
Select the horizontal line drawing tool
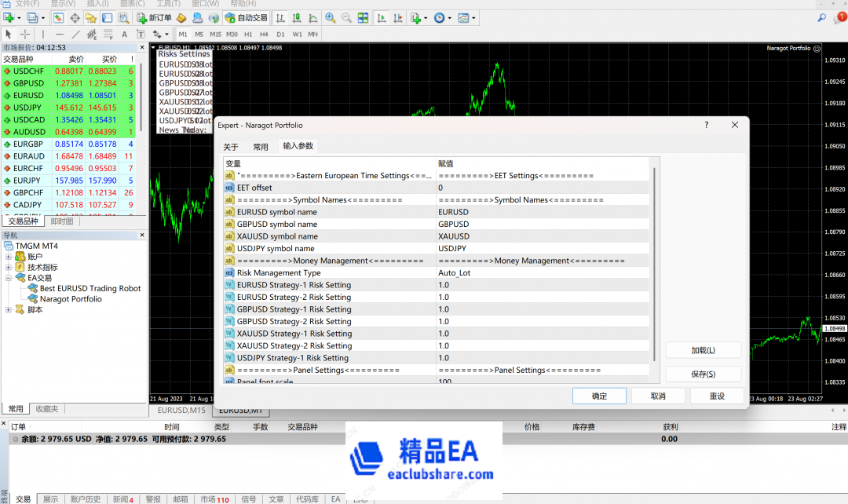click(60, 35)
